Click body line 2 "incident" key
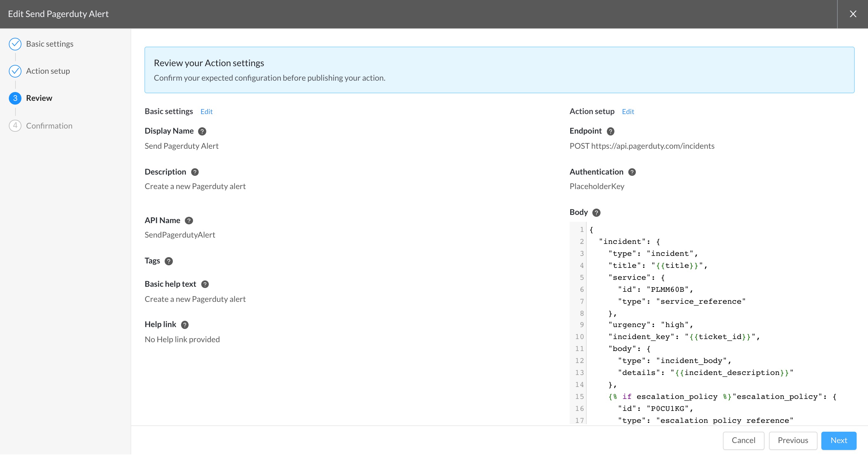Image resolution: width=868 pixels, height=455 pixels. pos(630,242)
